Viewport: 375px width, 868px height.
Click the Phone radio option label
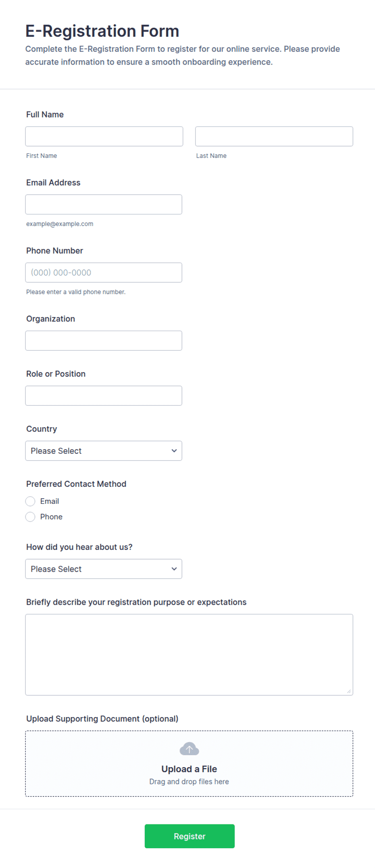pos(51,517)
